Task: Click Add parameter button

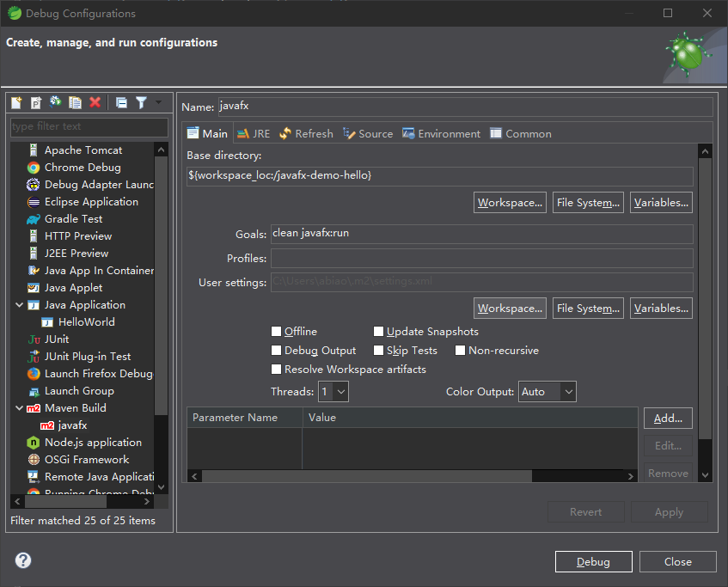Action: pos(668,419)
